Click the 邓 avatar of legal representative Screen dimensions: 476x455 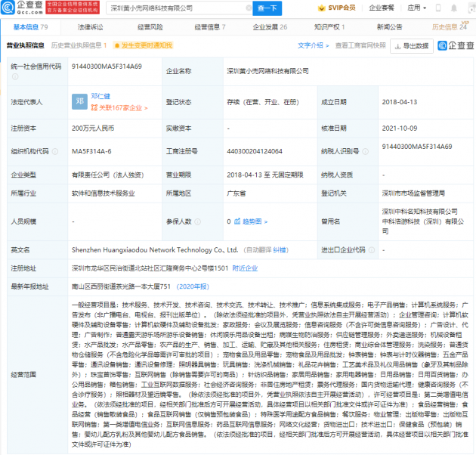pos(79,101)
